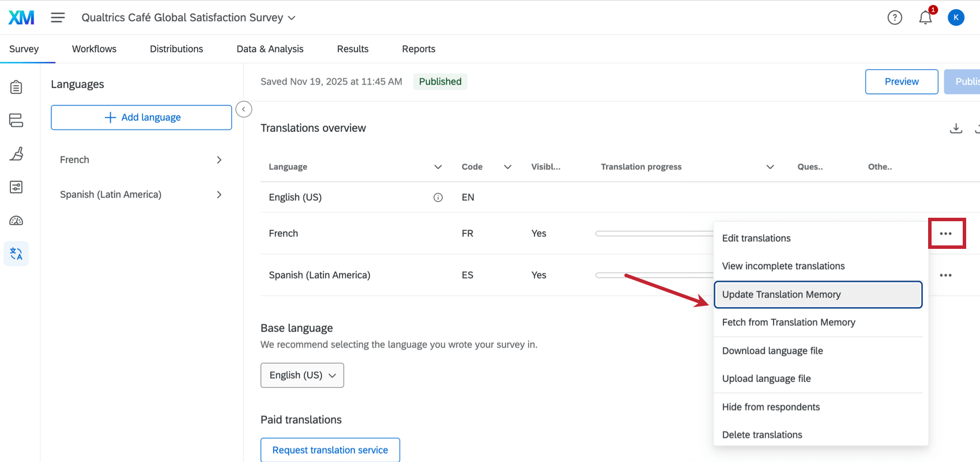Select the Translations sidebar icon
The height and width of the screenshot is (462, 980).
point(16,254)
